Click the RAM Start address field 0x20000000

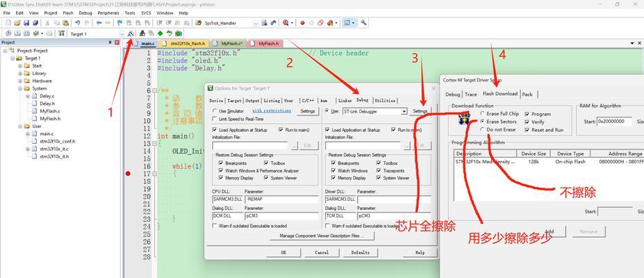614,122
